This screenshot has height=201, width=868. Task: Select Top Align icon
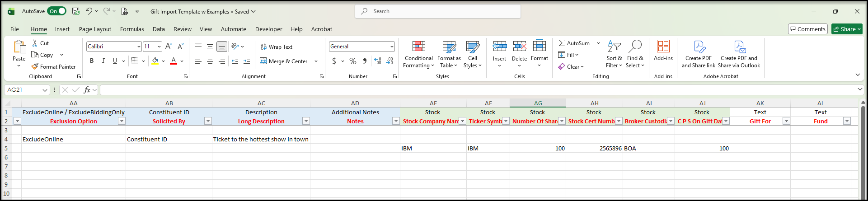coord(198,46)
